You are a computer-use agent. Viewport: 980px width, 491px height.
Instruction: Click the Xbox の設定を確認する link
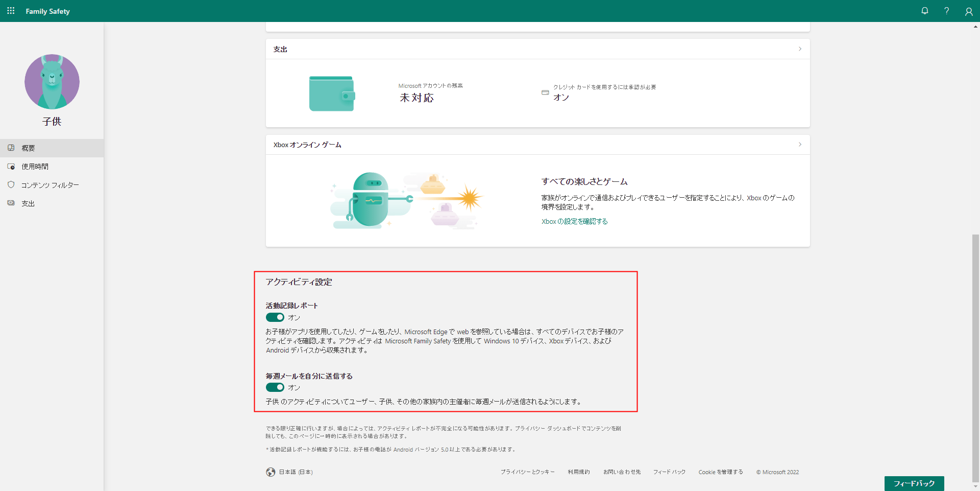pos(575,221)
